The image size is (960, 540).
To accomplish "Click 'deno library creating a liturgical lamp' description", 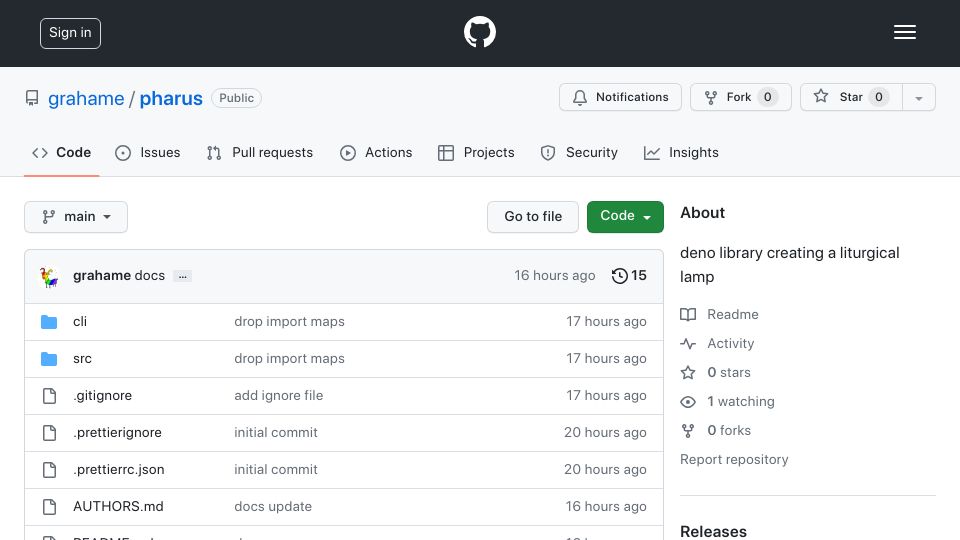I will coord(790,264).
